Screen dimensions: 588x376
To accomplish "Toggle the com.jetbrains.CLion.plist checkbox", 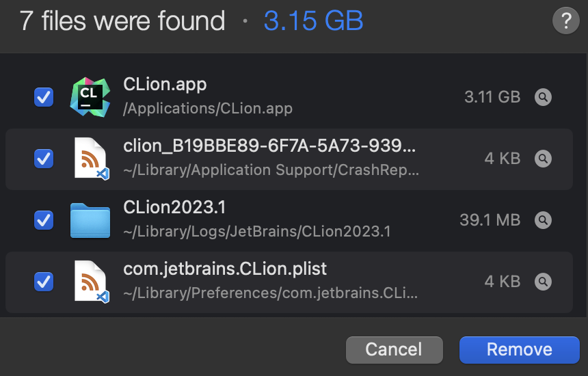I will click(44, 282).
